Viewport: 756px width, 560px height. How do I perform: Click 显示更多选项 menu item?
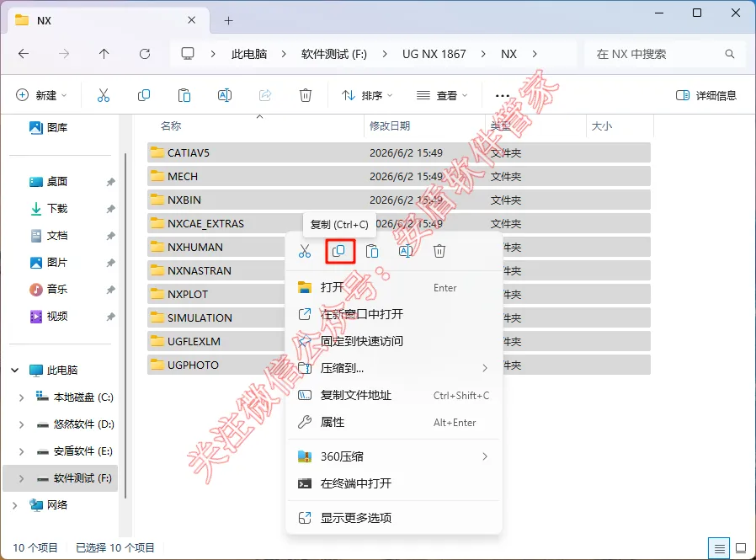pyautogui.click(x=393, y=518)
